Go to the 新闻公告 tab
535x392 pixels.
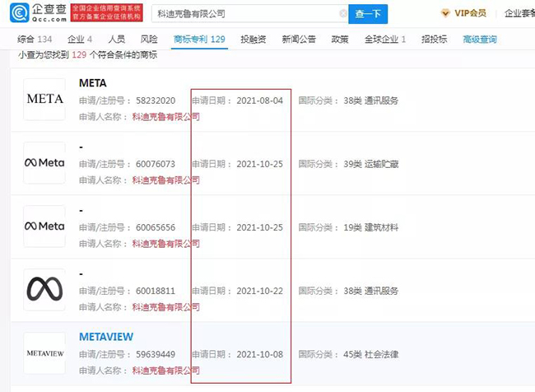[x=297, y=39]
